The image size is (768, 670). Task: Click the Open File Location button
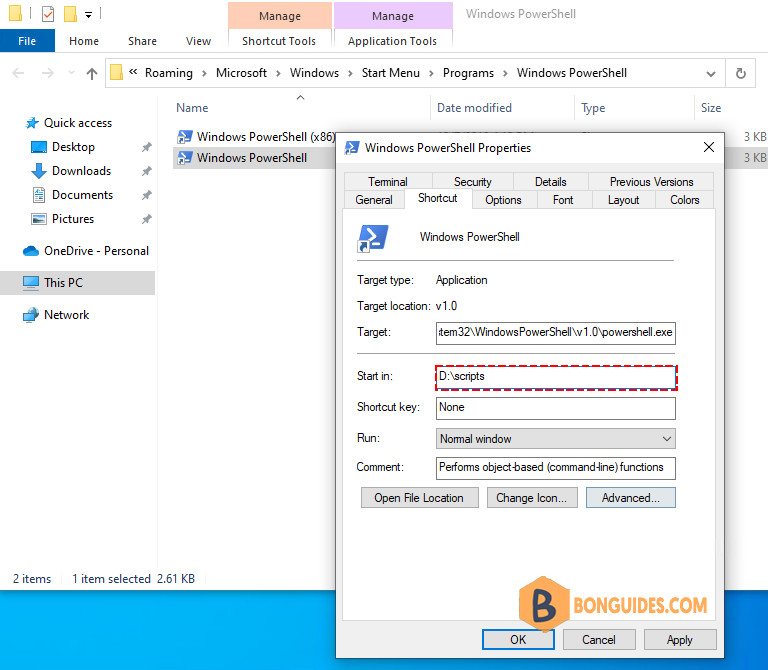420,498
